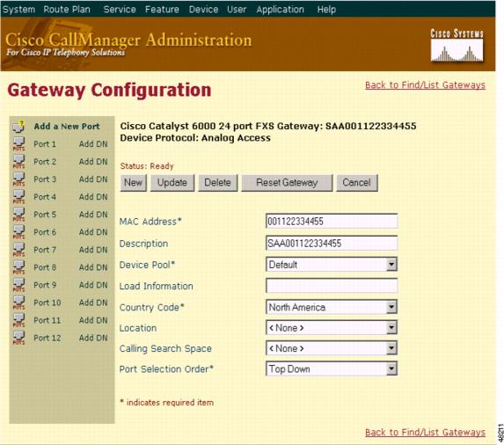The width and height of the screenshot is (504, 445).
Task: Click the Reset Gateway button
Action: [x=287, y=183]
